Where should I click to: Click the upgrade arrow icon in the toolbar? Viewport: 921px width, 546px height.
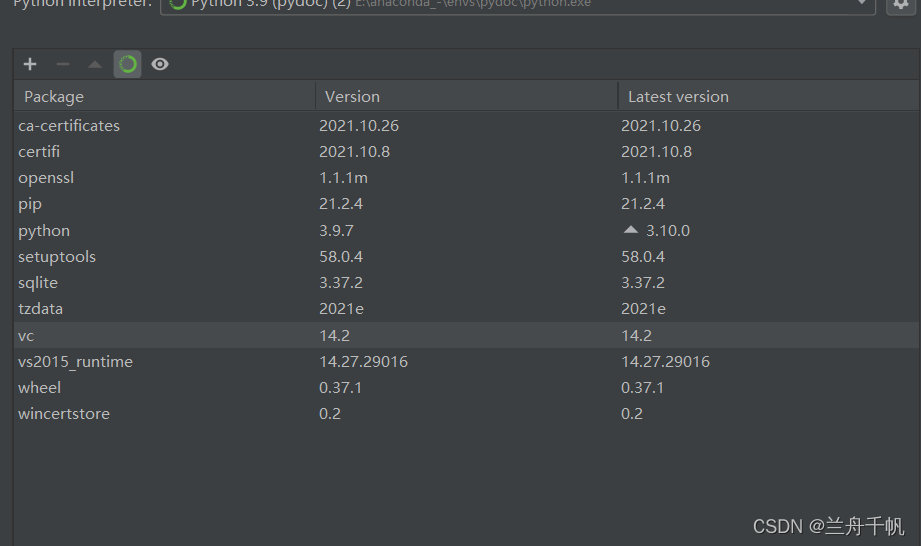click(x=95, y=64)
